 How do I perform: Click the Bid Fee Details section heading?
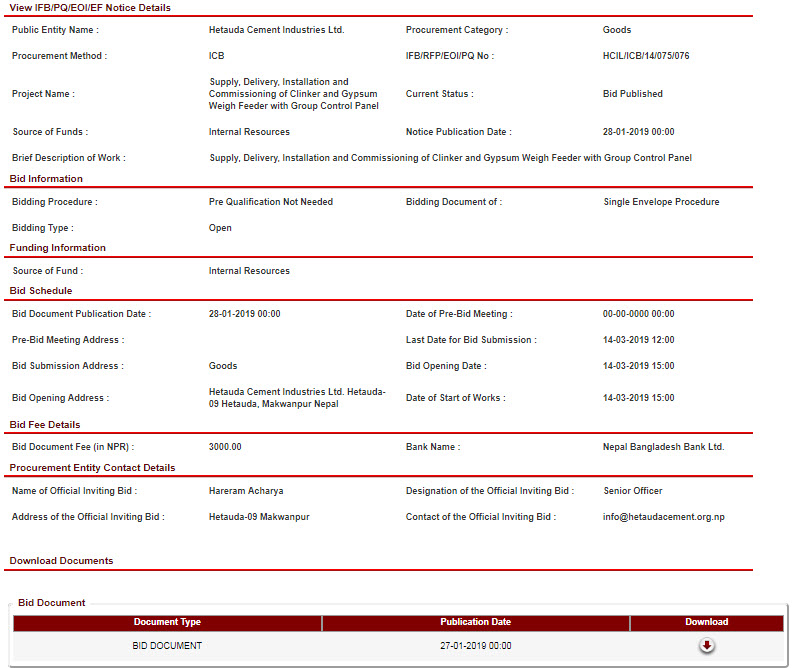click(x=45, y=425)
